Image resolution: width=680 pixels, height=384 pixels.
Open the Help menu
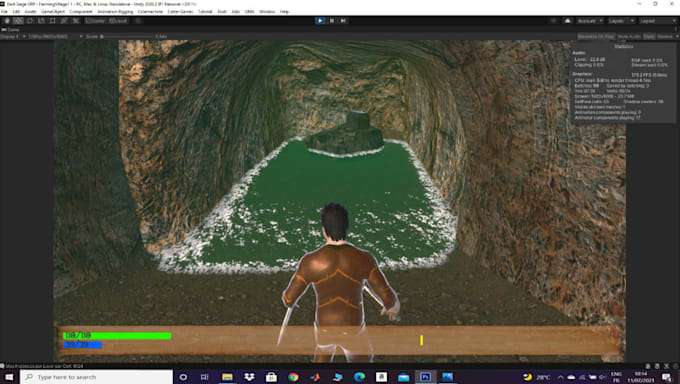[x=284, y=12]
